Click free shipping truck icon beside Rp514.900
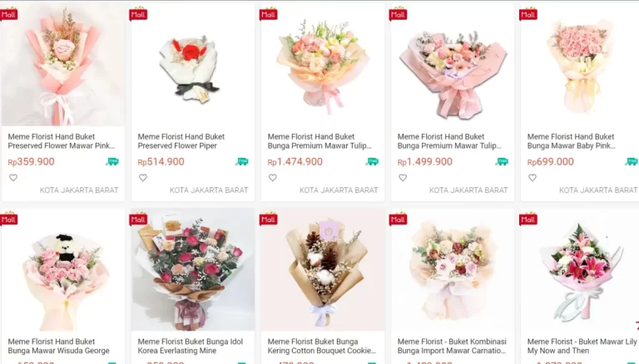 [242, 162]
